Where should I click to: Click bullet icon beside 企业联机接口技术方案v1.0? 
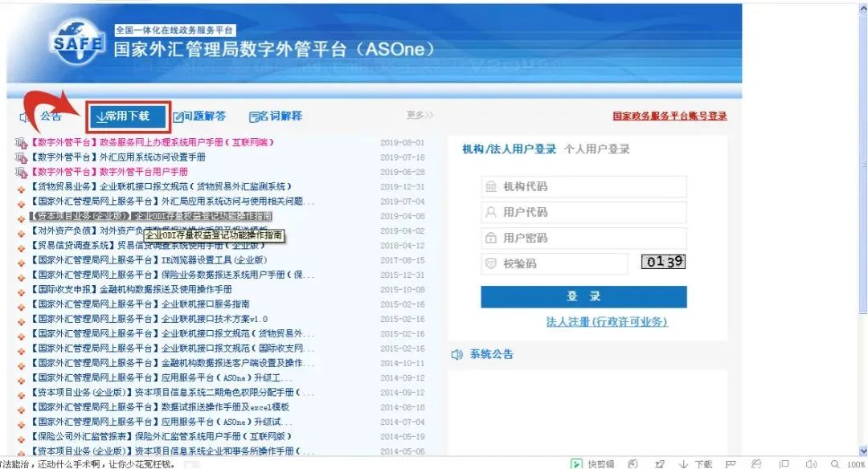pyautogui.click(x=22, y=322)
